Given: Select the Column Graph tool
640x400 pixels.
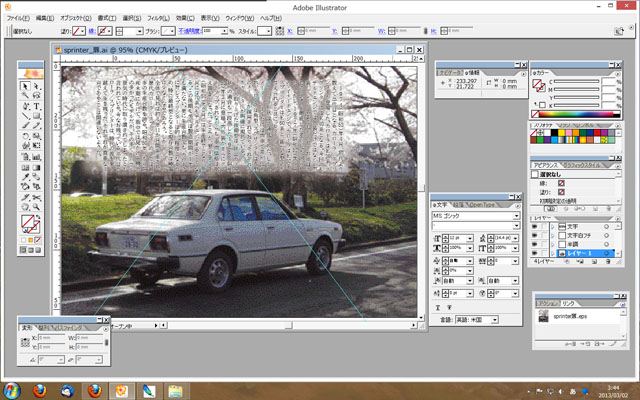Looking at the screenshot, I should tap(36, 157).
